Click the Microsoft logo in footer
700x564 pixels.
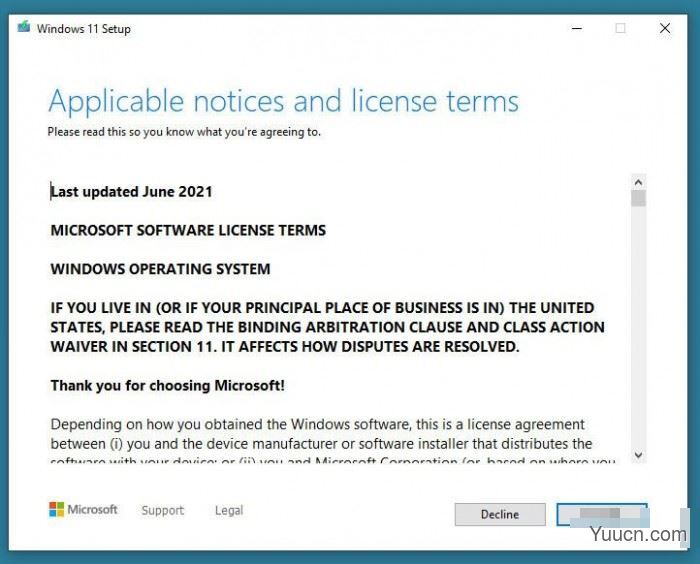click(83, 509)
